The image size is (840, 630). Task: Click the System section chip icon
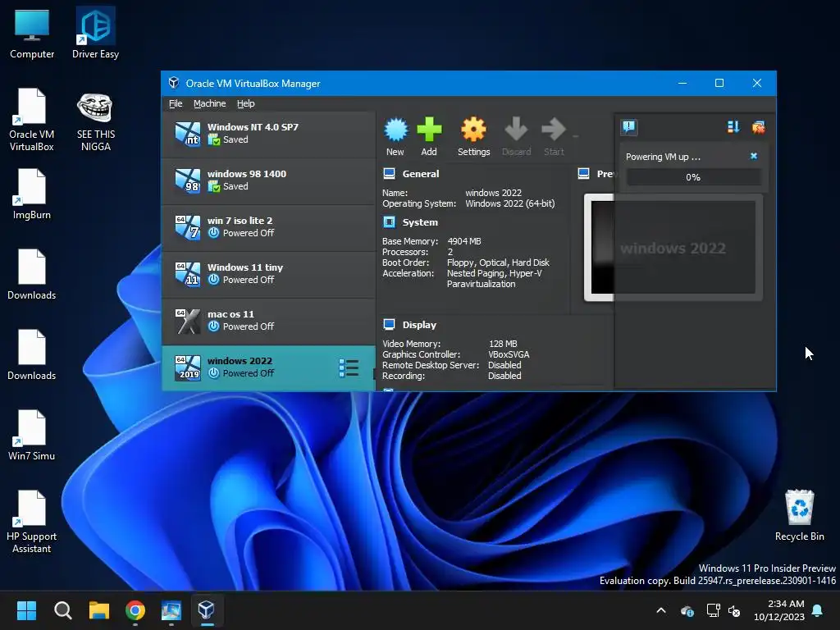[x=390, y=222]
